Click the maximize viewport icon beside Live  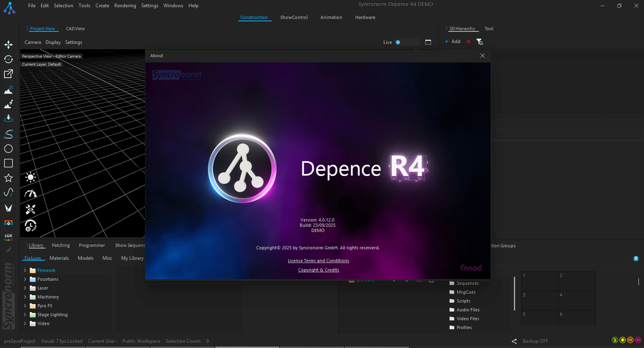[x=428, y=42]
